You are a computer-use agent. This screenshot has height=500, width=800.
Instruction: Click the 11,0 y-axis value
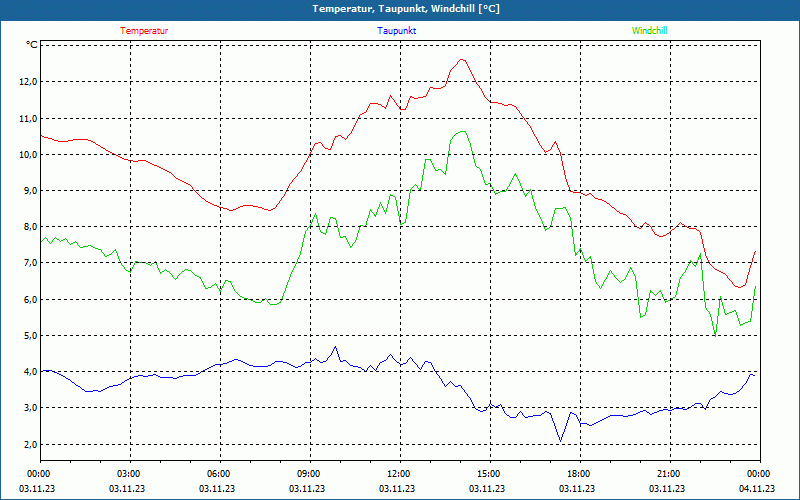pyautogui.click(x=29, y=118)
